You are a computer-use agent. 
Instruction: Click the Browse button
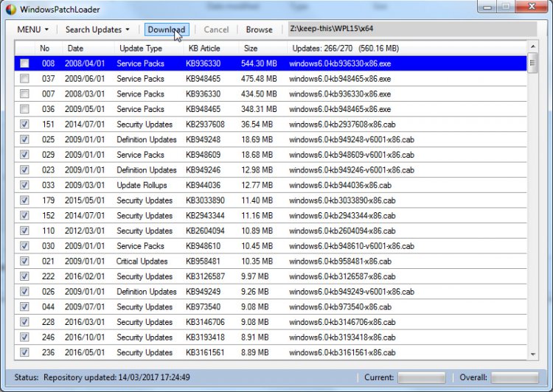(x=260, y=29)
